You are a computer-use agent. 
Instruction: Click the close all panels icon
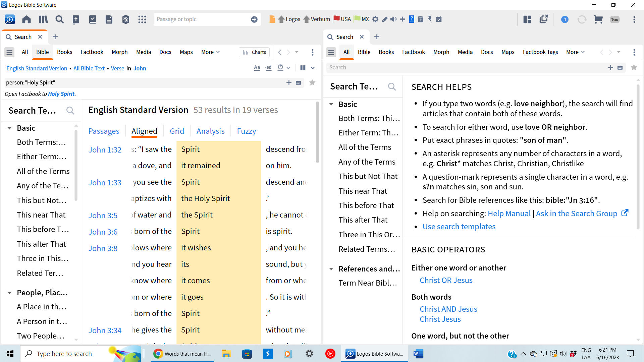(544, 19)
